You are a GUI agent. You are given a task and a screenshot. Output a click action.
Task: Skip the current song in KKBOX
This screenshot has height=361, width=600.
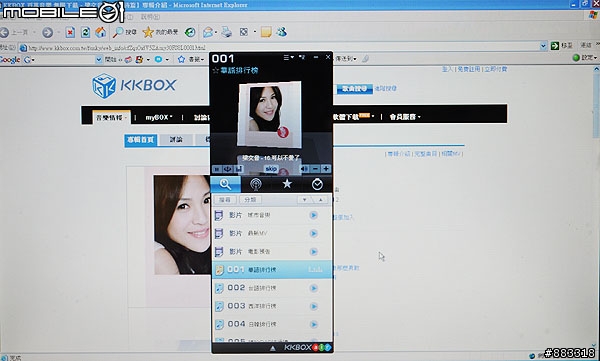[271, 169]
